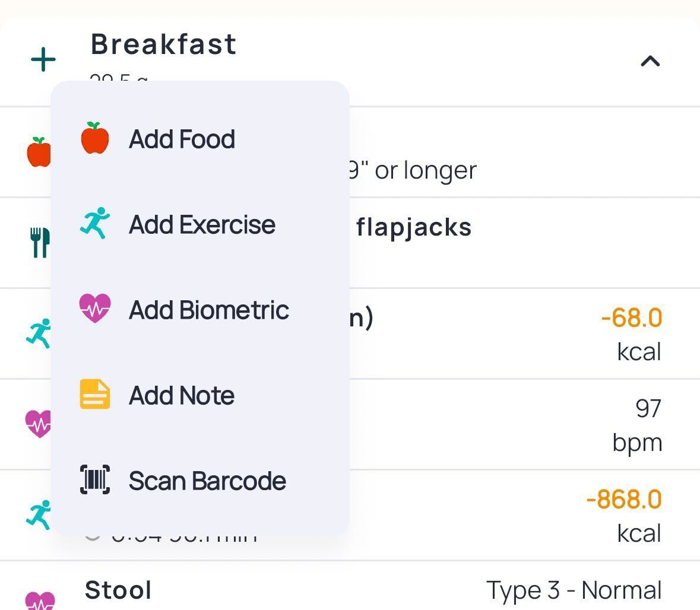The height and width of the screenshot is (610, 700).
Task: Click the plus icon beside Breakfast
Action: pos(43,60)
